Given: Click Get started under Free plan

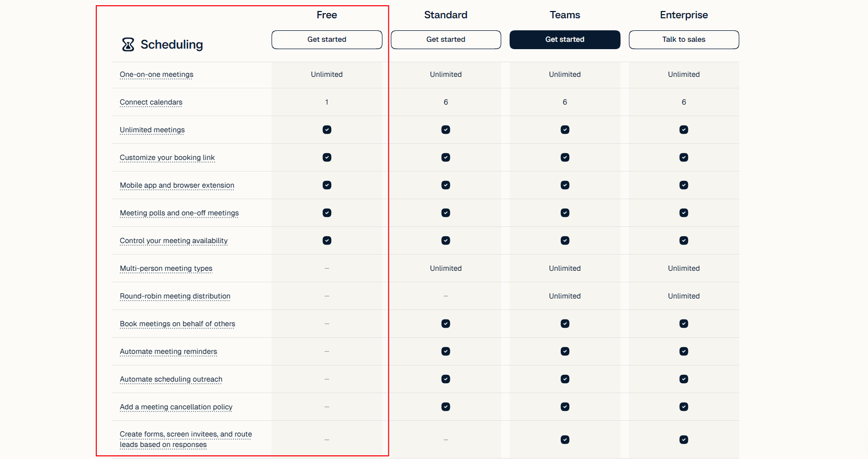Looking at the screenshot, I should coord(327,40).
